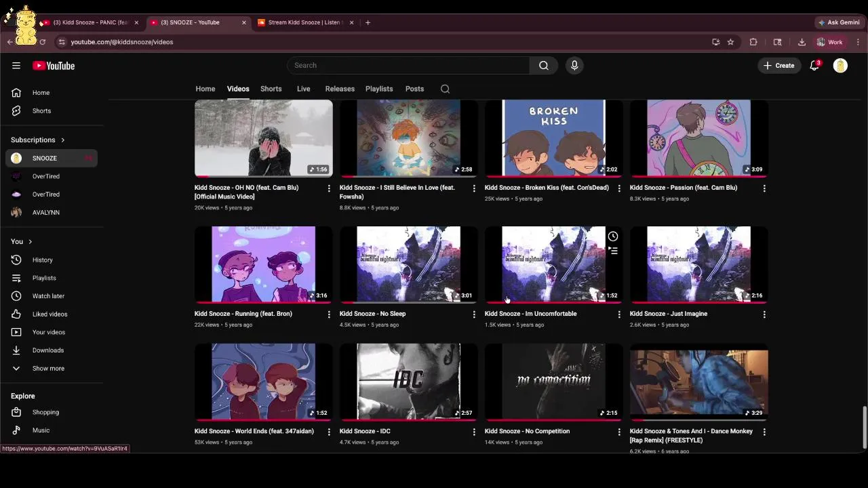Search within channel using magnifier icon
The image size is (868, 488).
pos(445,89)
